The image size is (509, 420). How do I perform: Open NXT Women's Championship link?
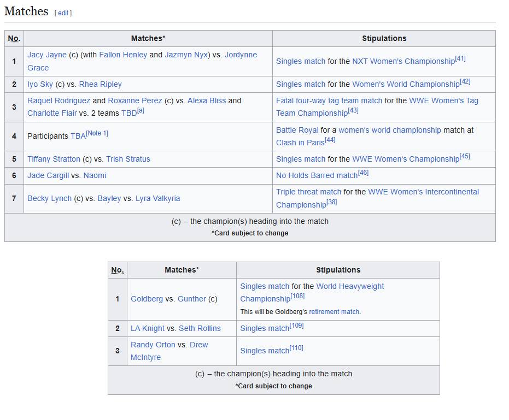tap(403, 61)
